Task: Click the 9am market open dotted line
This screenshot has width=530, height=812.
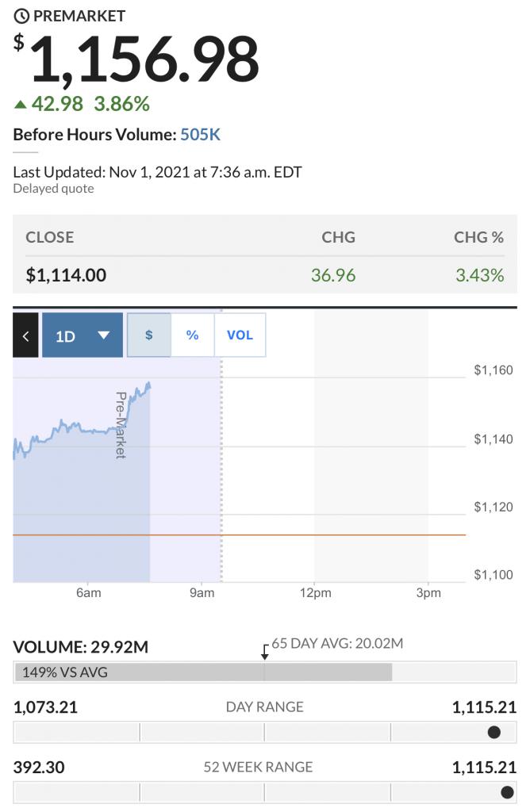Action: tap(221, 446)
